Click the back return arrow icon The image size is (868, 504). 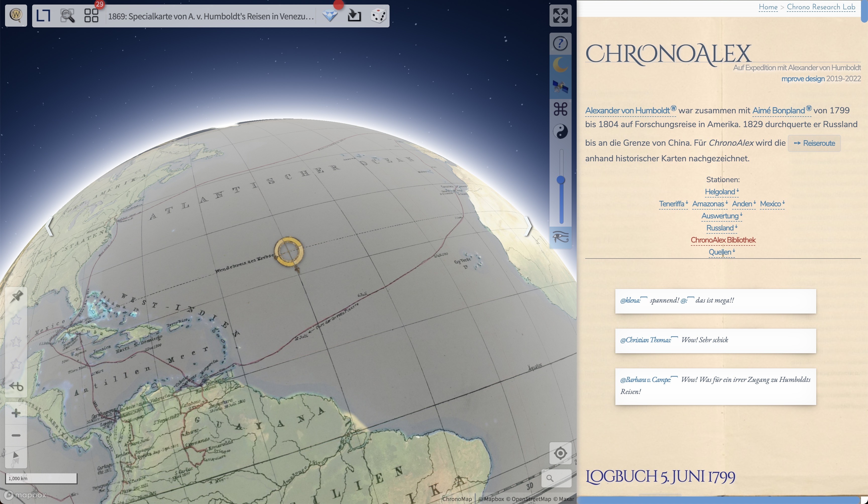pyautogui.click(x=16, y=386)
